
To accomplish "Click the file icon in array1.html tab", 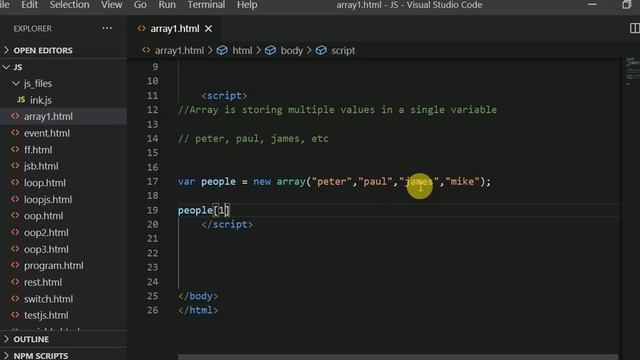I will [142, 28].
